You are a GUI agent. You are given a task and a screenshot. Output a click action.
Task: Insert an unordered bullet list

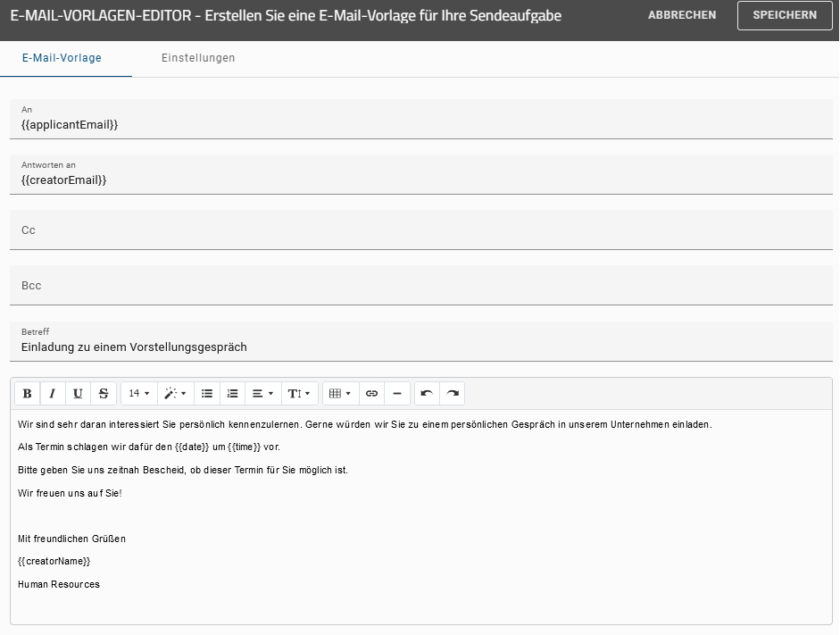(x=208, y=393)
